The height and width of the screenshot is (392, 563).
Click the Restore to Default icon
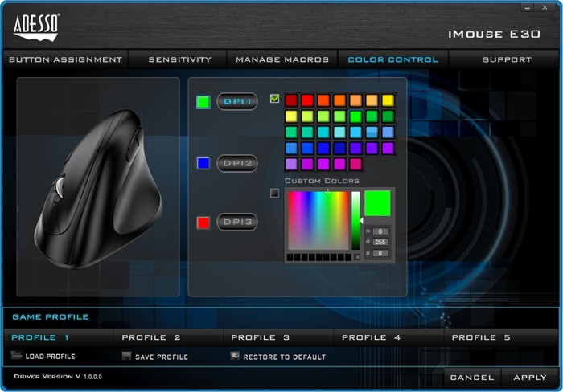[x=235, y=356]
